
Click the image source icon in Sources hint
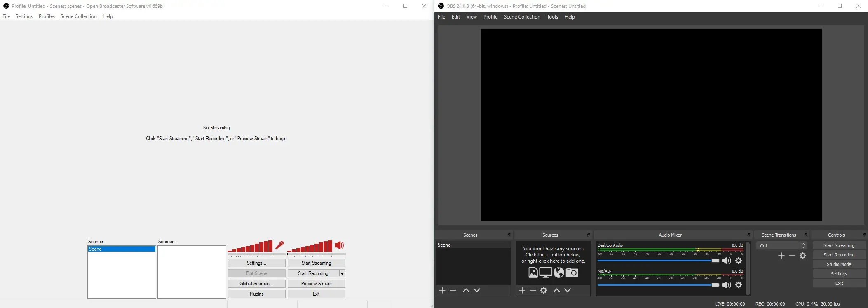533,273
